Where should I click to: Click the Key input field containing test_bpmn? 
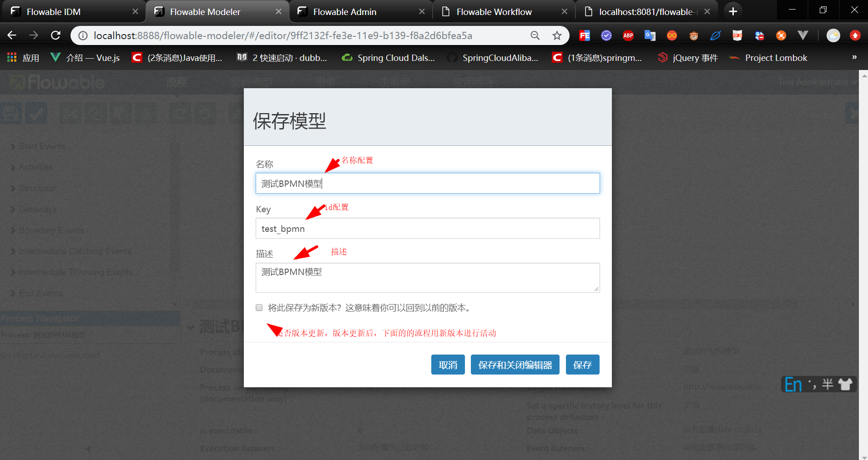[x=428, y=228]
